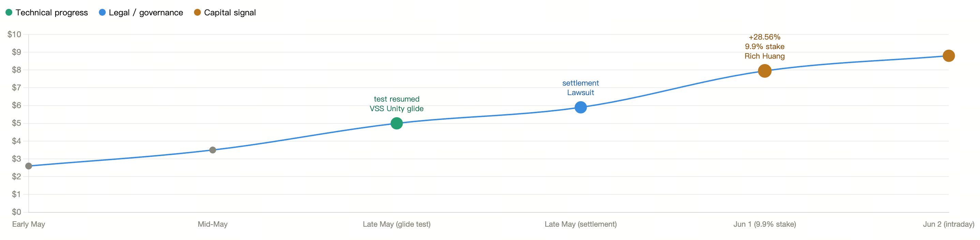Toggle the Legal / governance legend entry
Screen dimensions: 980x240
tap(141, 13)
